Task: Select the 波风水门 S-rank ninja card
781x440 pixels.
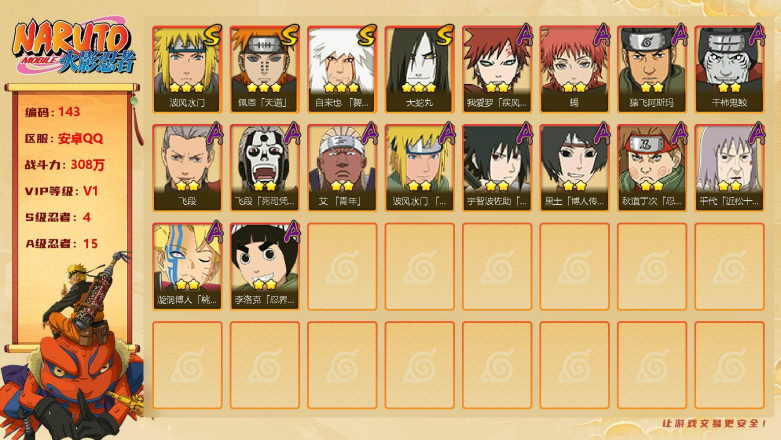Action: pos(187,69)
